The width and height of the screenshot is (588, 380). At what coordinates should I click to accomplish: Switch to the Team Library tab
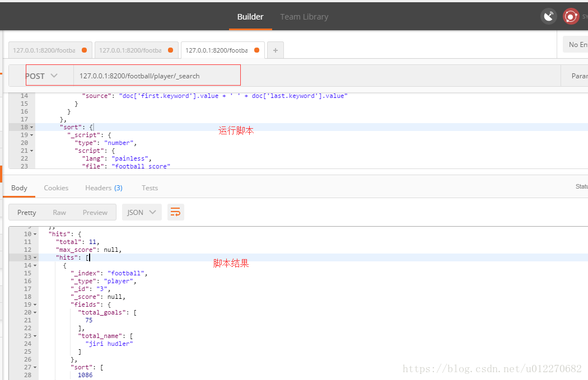[x=304, y=17]
